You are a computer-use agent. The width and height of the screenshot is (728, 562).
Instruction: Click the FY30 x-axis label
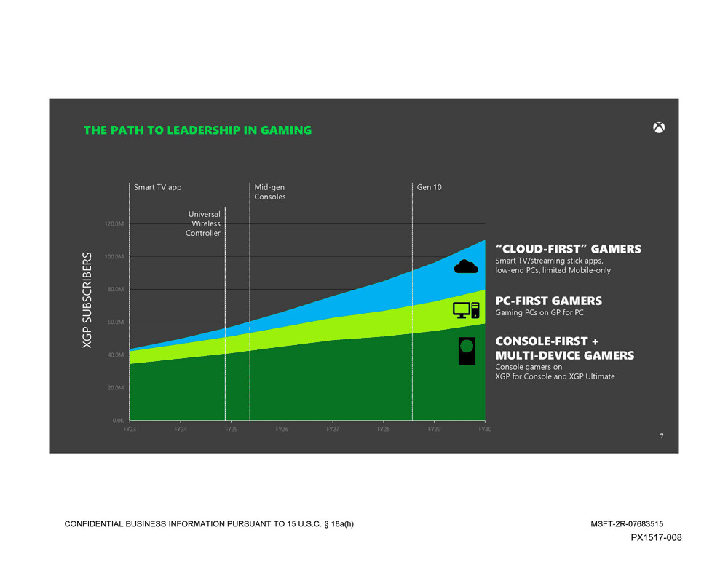point(485,430)
